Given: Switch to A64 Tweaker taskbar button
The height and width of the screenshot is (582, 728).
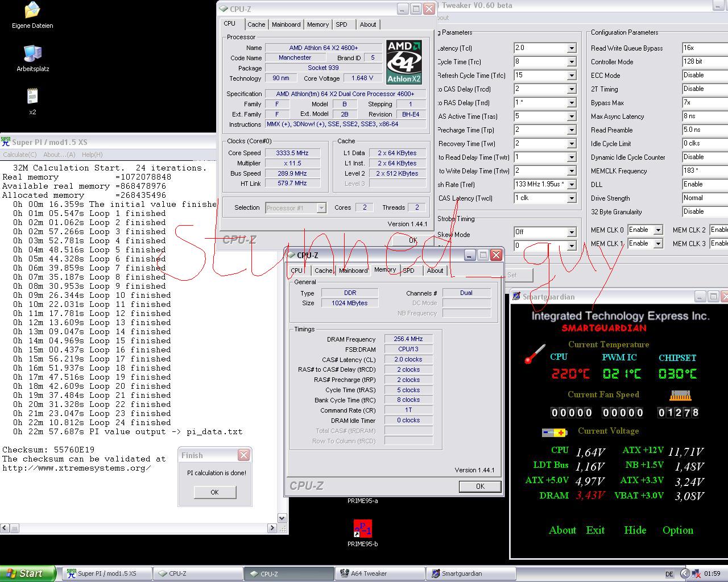Looking at the screenshot, I should (380, 573).
